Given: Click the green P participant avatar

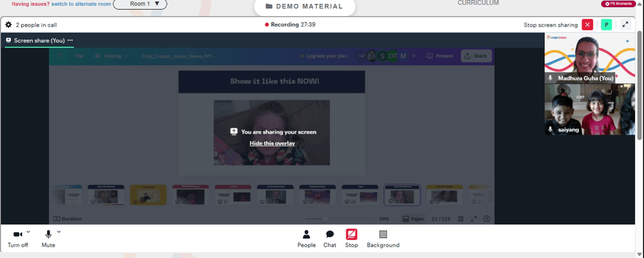Looking at the screenshot, I should tap(606, 25).
